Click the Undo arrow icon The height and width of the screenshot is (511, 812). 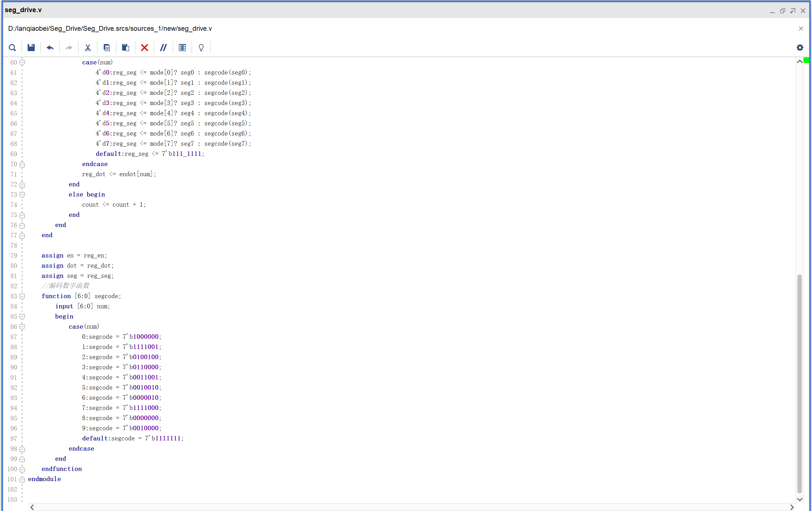(50, 48)
